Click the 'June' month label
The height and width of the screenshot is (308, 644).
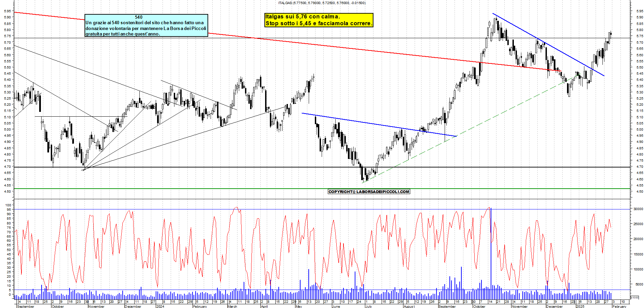coord(336,306)
